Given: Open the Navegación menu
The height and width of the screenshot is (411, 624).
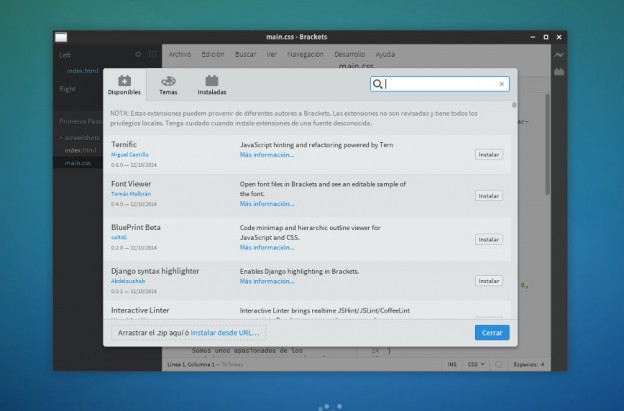Looking at the screenshot, I should pos(304,54).
